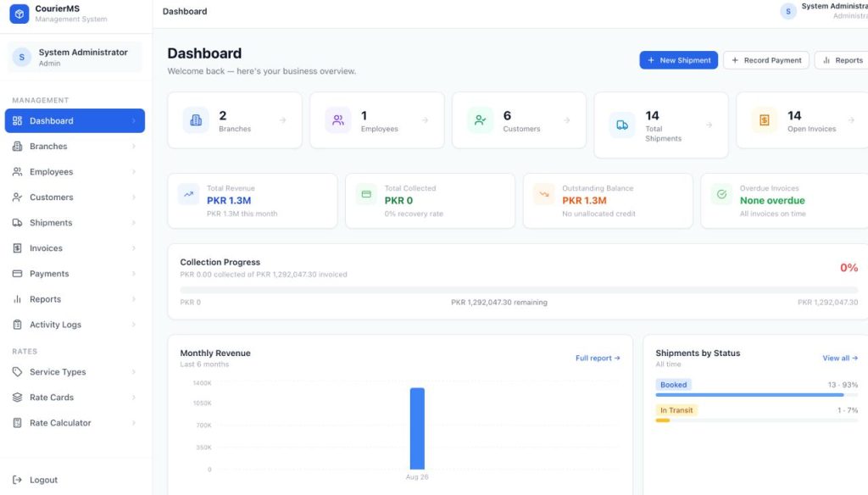Open the Invoices sidebar menu item
The width and height of the screenshot is (868, 495).
point(75,248)
